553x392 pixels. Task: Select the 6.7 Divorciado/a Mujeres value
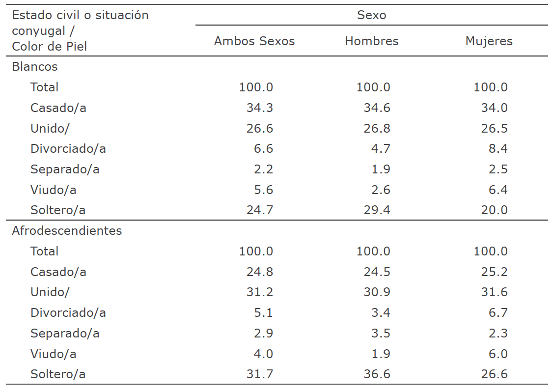[498, 313]
